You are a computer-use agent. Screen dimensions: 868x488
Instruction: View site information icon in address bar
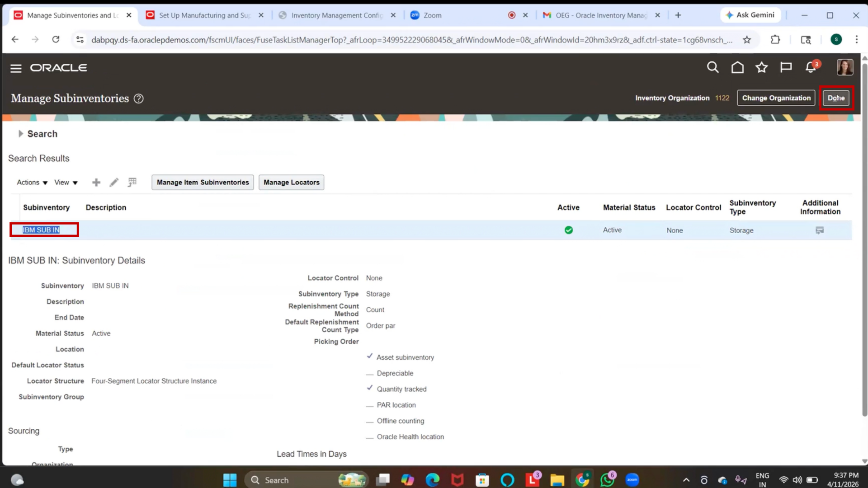pos(80,40)
